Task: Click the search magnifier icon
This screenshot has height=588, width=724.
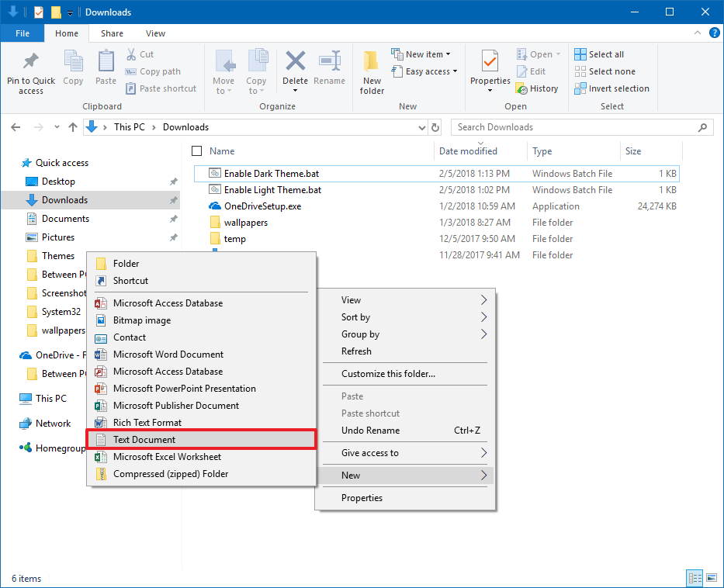Action: pyautogui.click(x=702, y=127)
